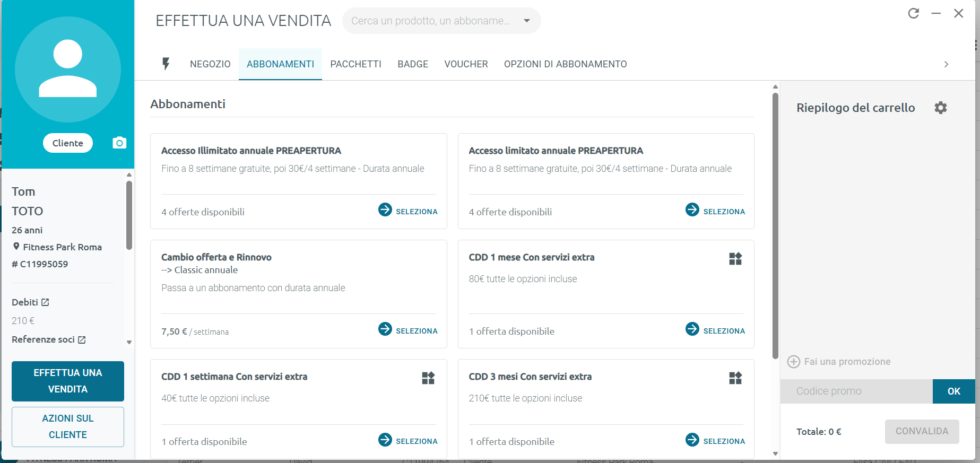Click Seleziona for CDD 3 mesi
The image size is (980, 463).
724,441
